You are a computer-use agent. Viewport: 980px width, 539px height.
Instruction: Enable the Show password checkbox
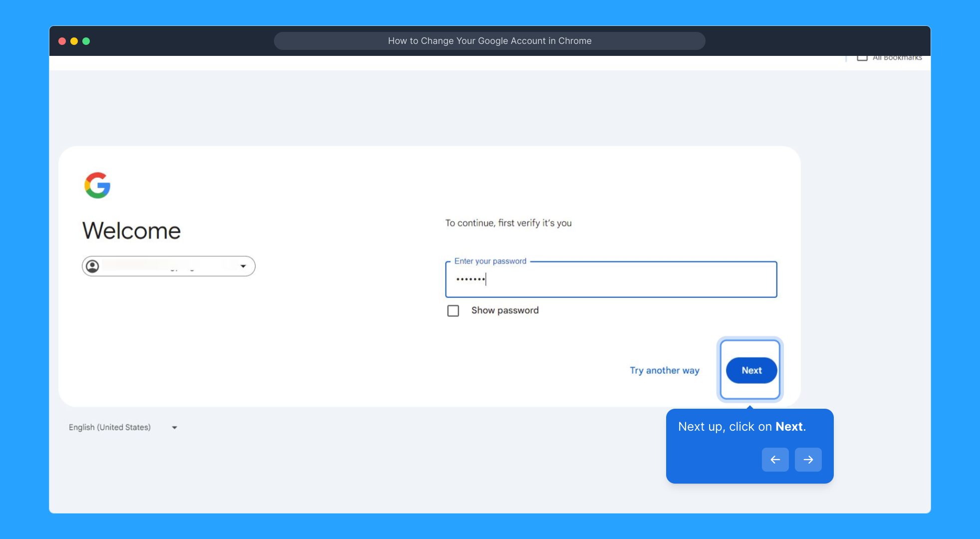pos(453,311)
